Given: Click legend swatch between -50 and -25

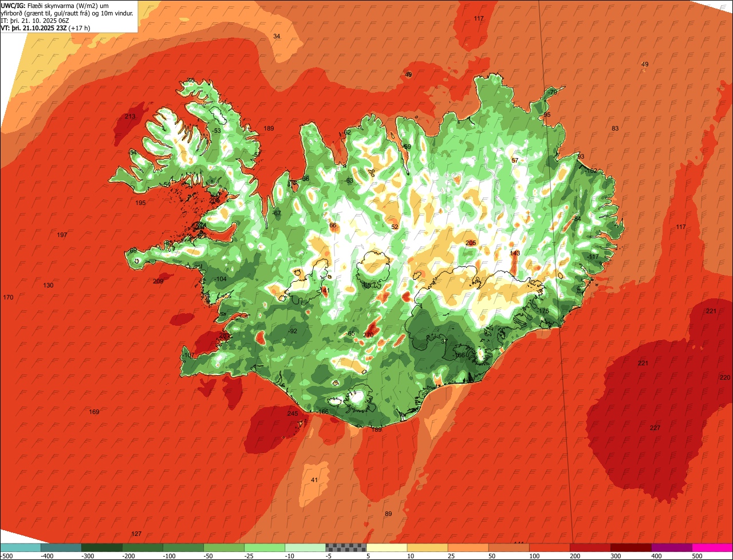Looking at the screenshot, I should 224,547.
